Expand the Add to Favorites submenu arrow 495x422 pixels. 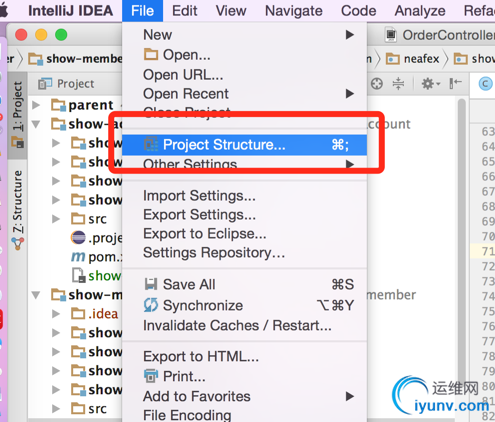coord(349,396)
